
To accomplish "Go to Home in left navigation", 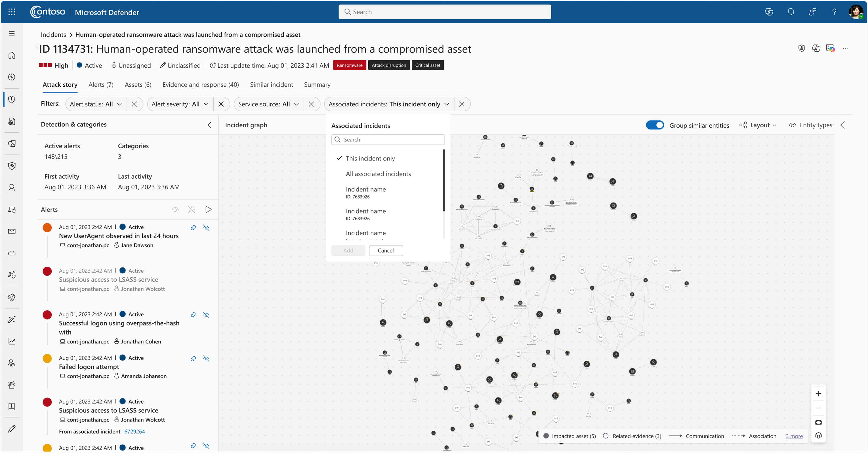I will click(12, 55).
